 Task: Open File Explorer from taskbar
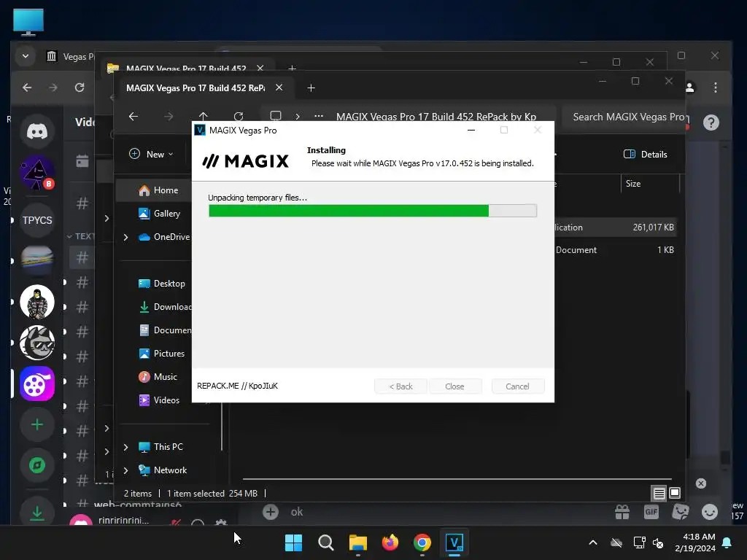(357, 542)
